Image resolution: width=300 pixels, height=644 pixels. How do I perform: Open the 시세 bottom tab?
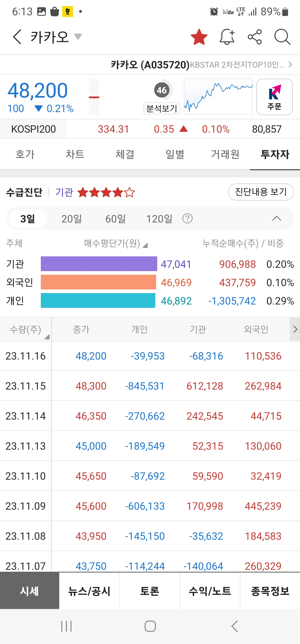(29, 591)
